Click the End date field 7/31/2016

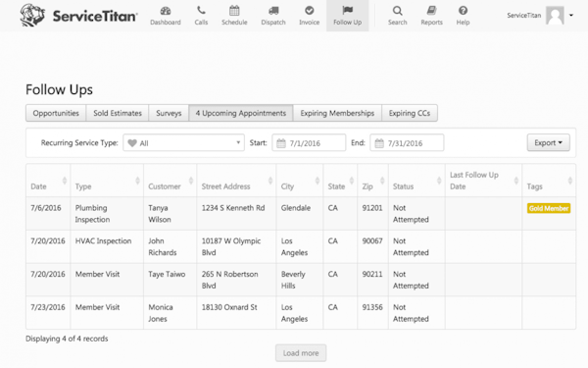click(407, 143)
